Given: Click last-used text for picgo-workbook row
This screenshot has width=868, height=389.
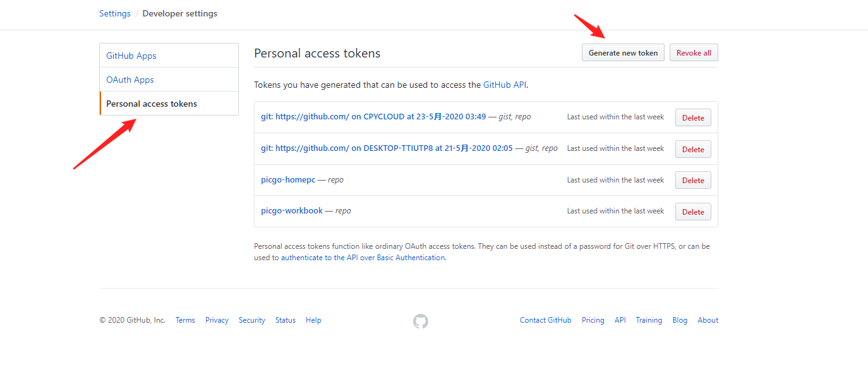Looking at the screenshot, I should (x=615, y=211).
